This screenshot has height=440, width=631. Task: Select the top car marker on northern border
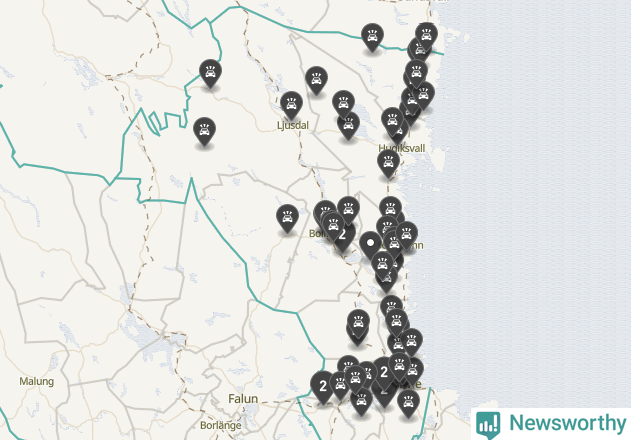tap(372, 37)
